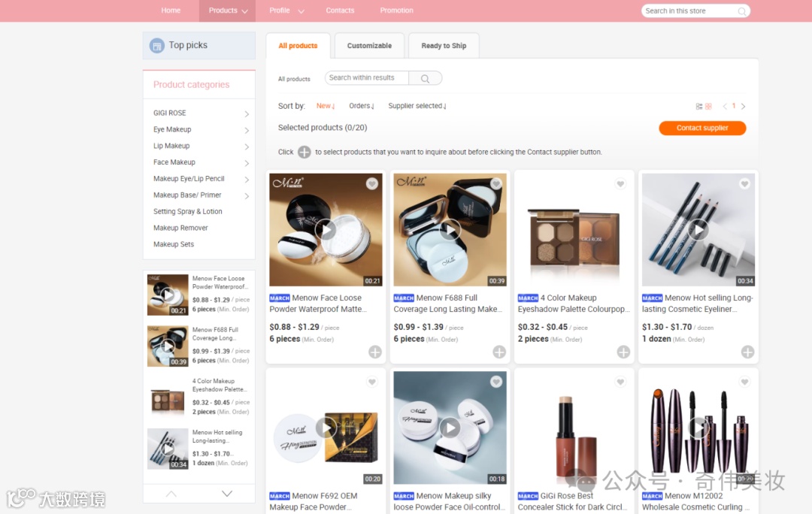The image size is (812, 514).
Task: Favorite Menow F692 OEM powder with heart
Action: [x=372, y=382]
